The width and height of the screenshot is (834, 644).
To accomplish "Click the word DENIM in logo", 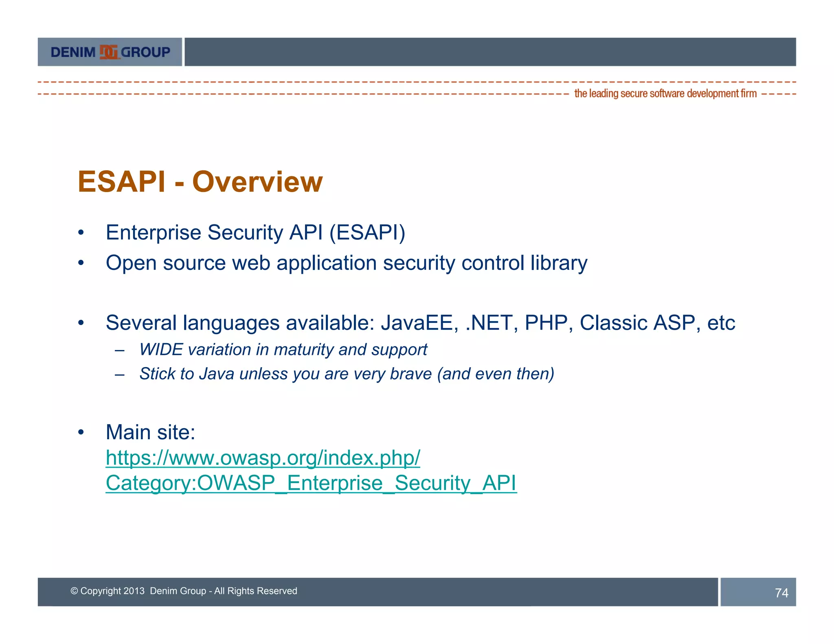I will tap(73, 53).
